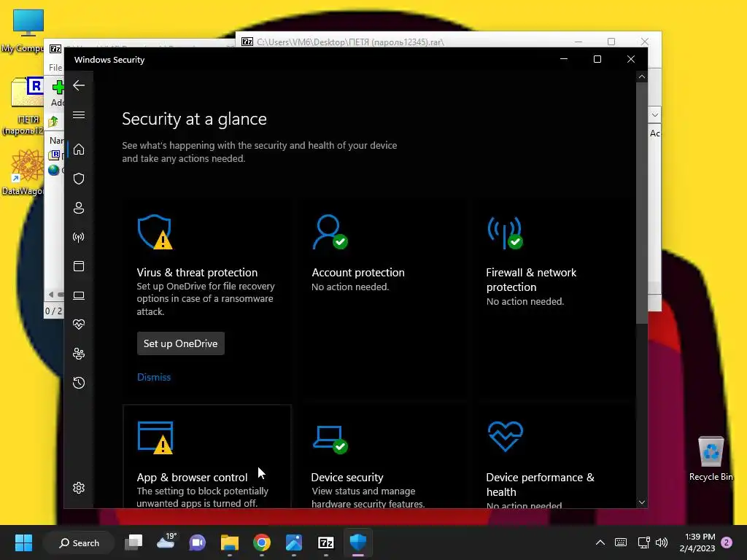Open network status in system tray

pyautogui.click(x=643, y=542)
